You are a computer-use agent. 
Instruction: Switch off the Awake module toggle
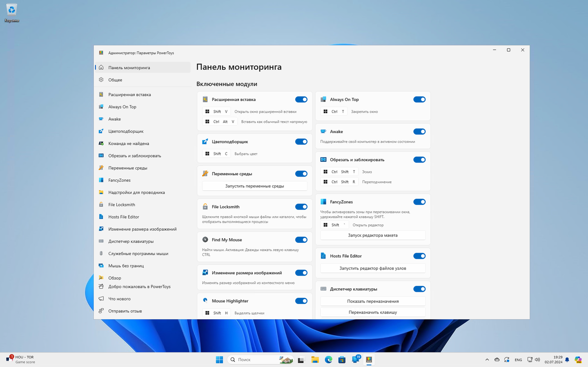point(419,132)
